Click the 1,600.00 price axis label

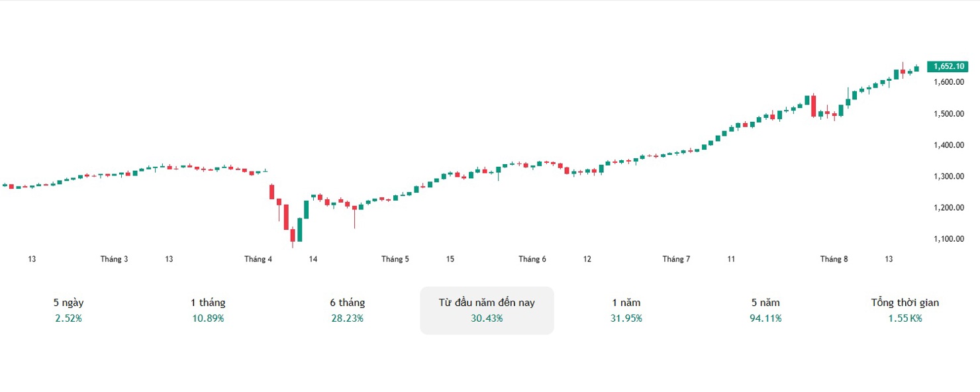[x=948, y=82]
